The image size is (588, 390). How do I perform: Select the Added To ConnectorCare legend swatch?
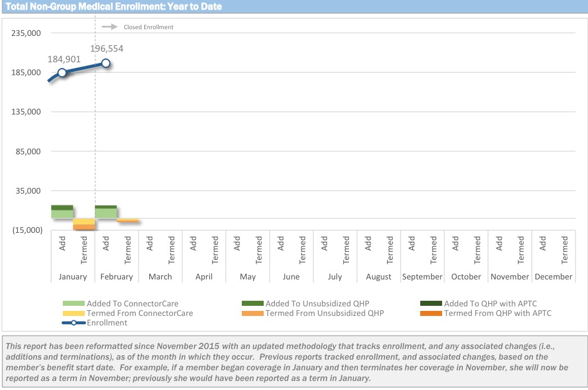click(x=73, y=304)
